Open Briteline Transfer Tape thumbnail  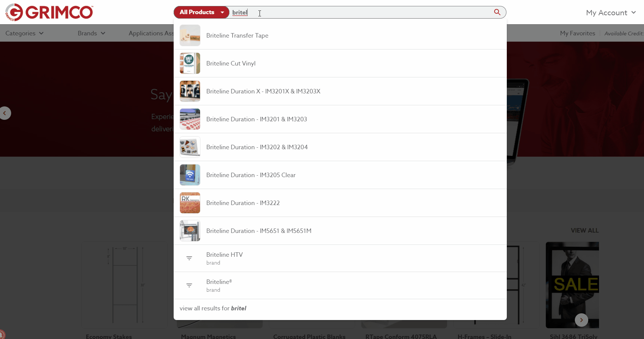(190, 35)
